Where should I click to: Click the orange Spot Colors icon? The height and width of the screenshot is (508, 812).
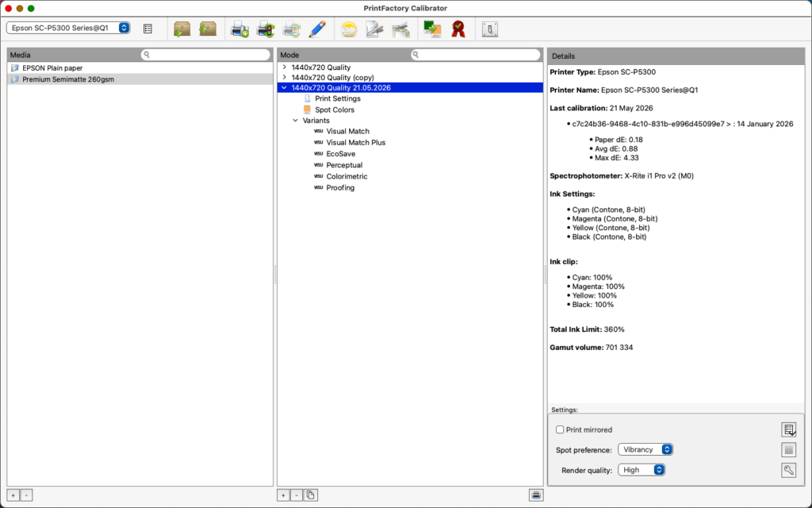pyautogui.click(x=307, y=110)
